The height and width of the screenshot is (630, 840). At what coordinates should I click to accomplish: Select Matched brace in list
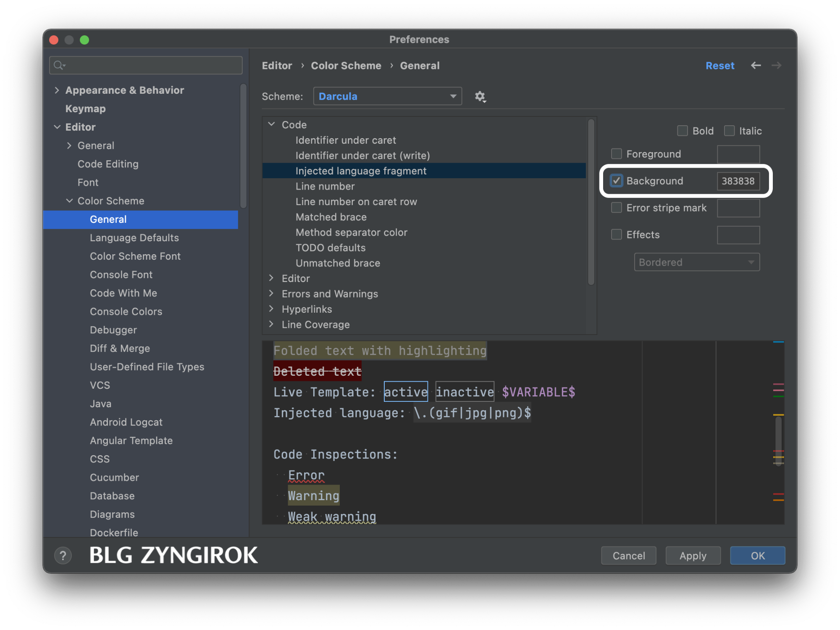(x=331, y=217)
